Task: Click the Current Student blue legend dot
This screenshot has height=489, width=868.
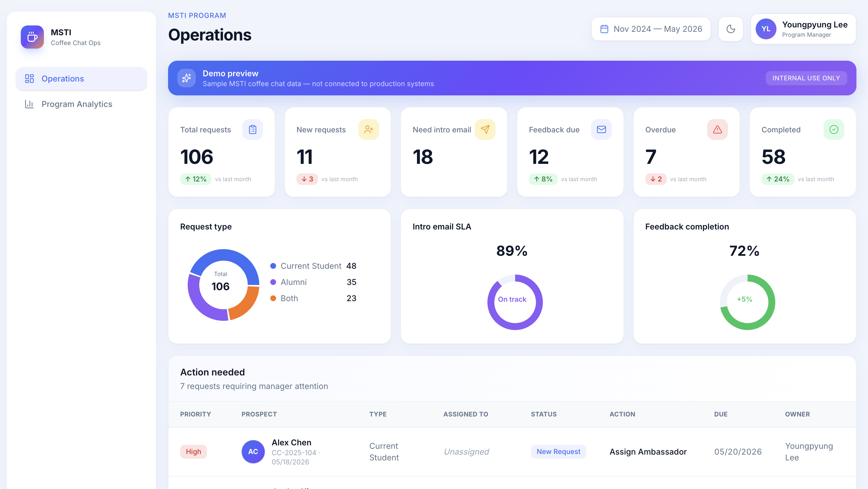Action: tap(273, 266)
